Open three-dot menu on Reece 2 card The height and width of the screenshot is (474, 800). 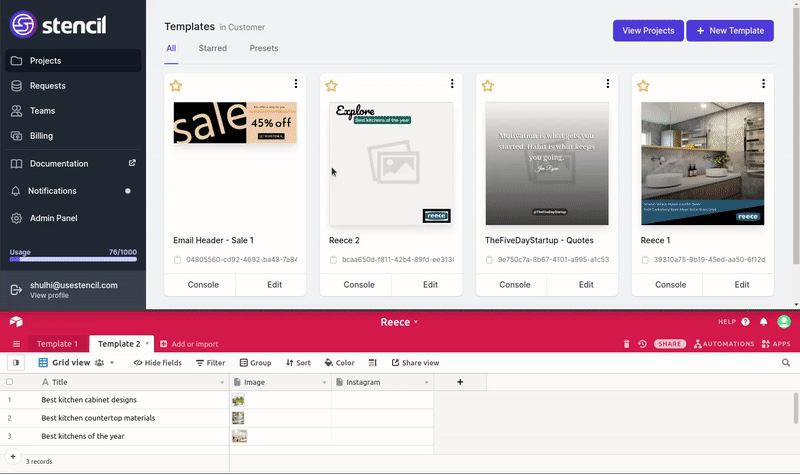[452, 84]
